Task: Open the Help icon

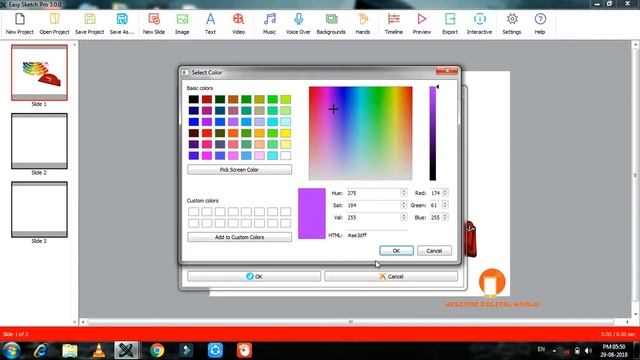Action: (540, 24)
